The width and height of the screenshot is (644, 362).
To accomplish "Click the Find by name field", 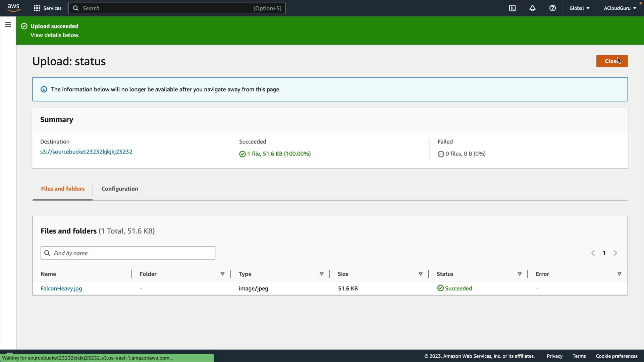I will (x=131, y=253).
